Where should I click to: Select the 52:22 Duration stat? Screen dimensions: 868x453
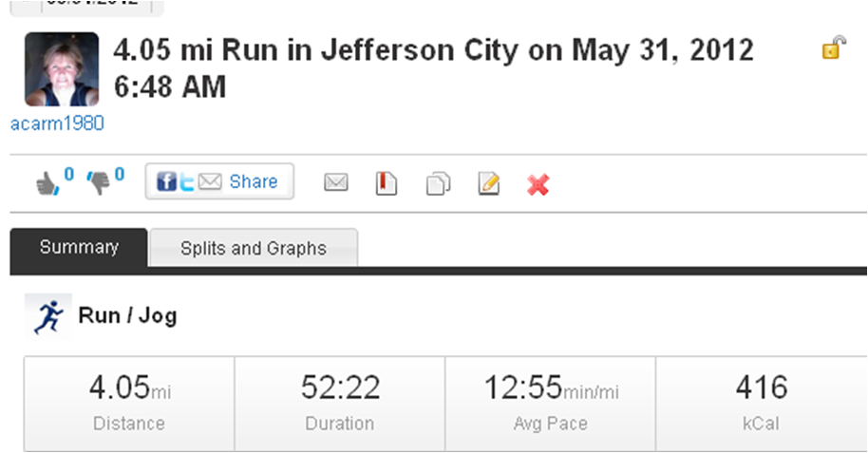340,402
